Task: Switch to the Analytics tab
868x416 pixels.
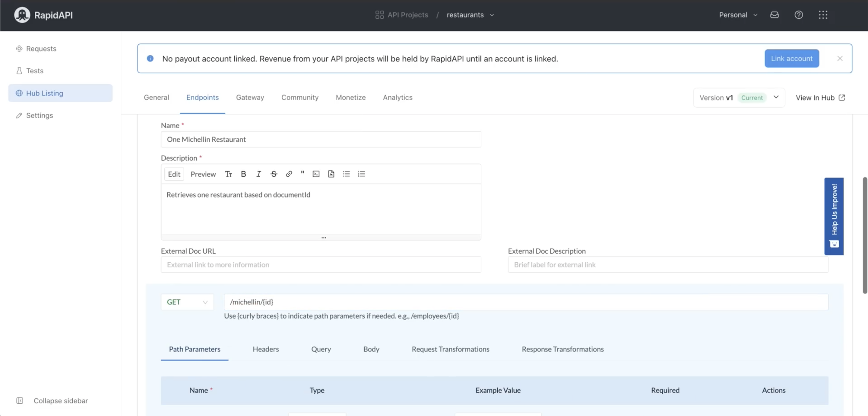Action: click(398, 98)
